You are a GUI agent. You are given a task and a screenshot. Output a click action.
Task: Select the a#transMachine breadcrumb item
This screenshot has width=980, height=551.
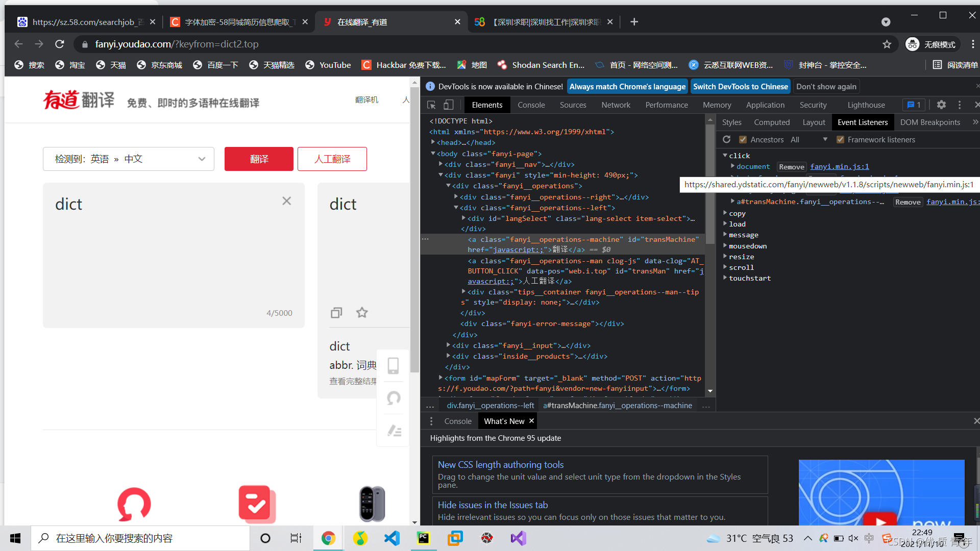point(618,406)
